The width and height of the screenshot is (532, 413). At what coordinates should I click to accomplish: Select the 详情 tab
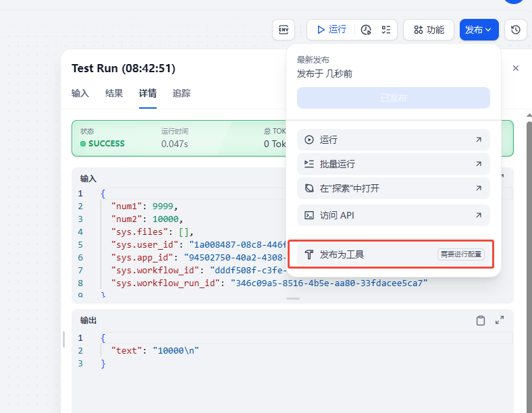point(148,93)
